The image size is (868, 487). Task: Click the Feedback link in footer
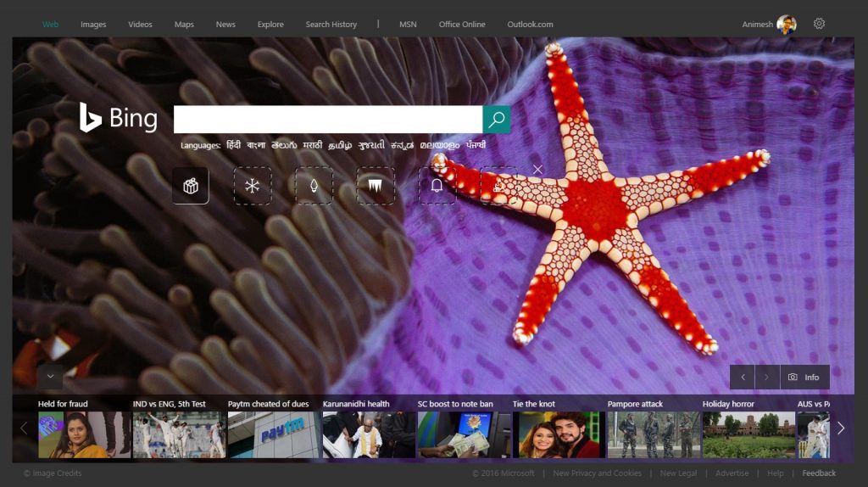pos(819,473)
